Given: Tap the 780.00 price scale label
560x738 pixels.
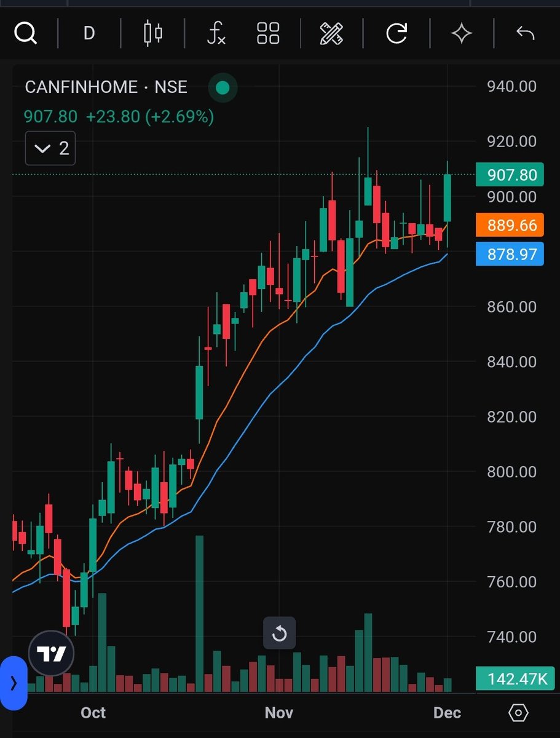Looking at the screenshot, I should 511,527.
